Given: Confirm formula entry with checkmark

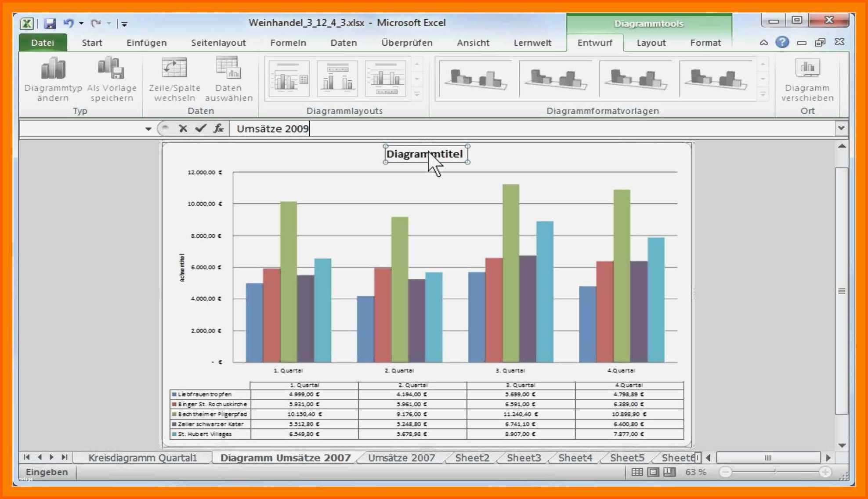Looking at the screenshot, I should (x=200, y=128).
